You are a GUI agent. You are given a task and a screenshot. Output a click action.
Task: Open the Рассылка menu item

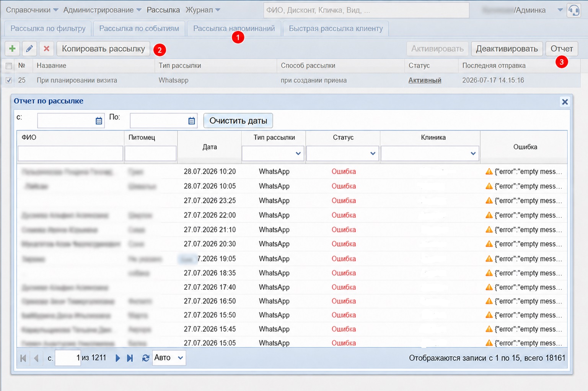pyautogui.click(x=163, y=10)
